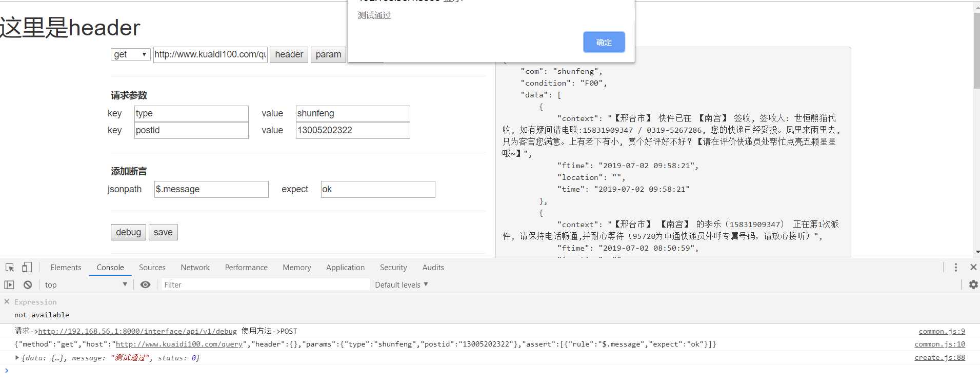The width and height of the screenshot is (980, 387).
Task: Activate the inspect element picker icon
Action: point(10,268)
